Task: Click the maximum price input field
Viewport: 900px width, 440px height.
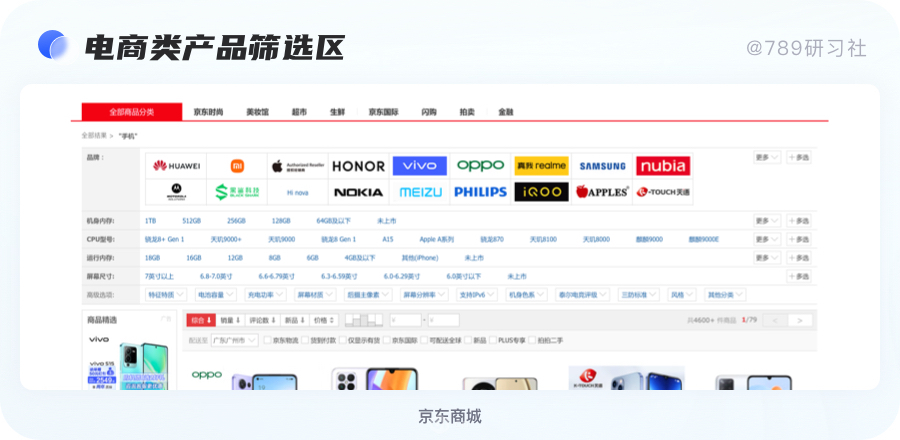Action: (x=444, y=320)
